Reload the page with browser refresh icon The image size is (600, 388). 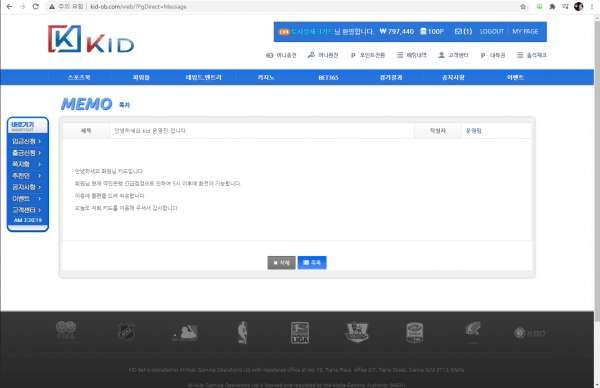coord(36,7)
